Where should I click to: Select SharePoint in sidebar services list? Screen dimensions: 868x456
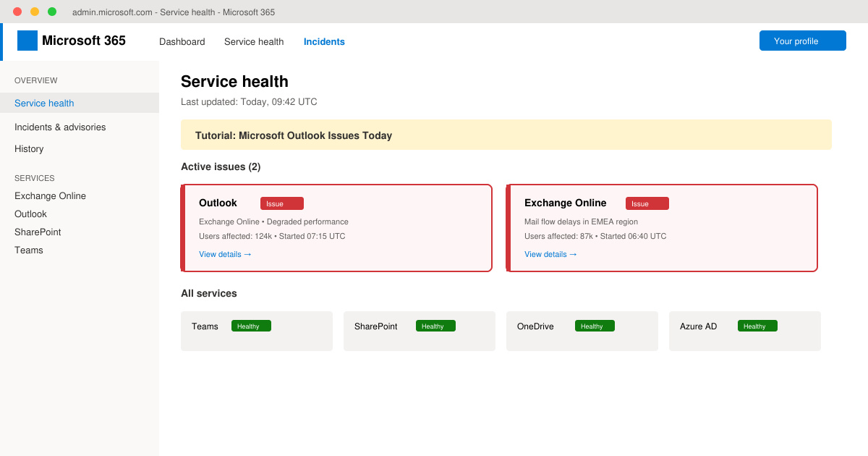pos(38,232)
